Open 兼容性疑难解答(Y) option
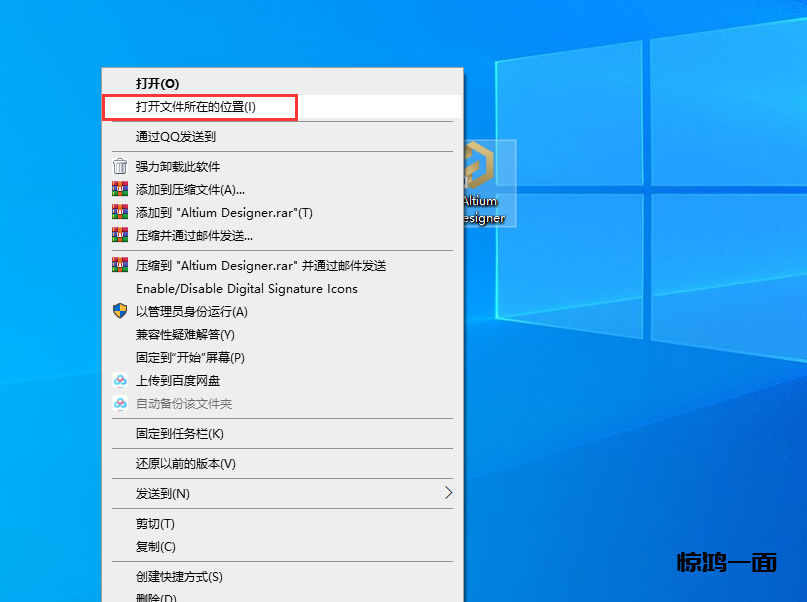 point(185,335)
